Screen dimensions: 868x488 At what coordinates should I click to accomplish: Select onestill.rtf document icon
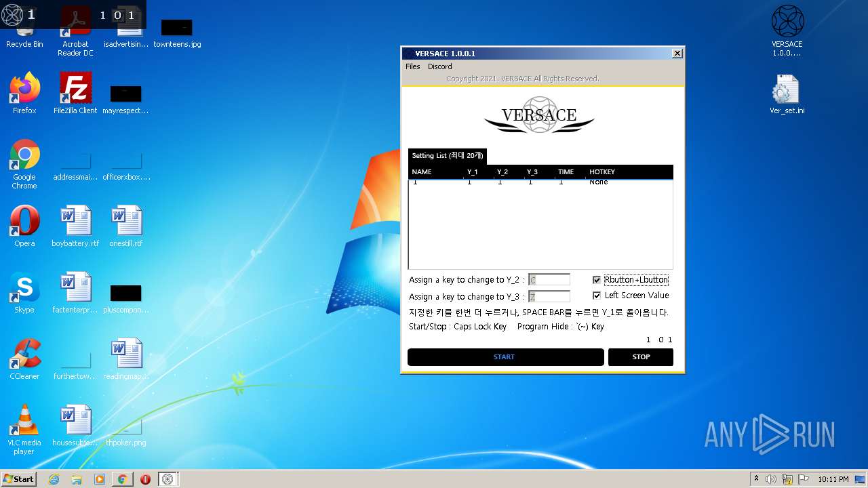126,226
